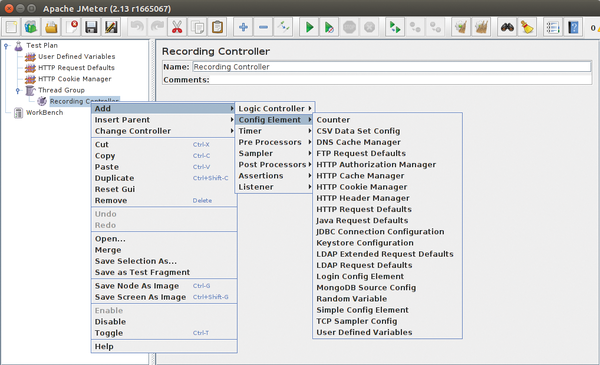
Task: Add MongoDB Source Config element
Action: 387,288
